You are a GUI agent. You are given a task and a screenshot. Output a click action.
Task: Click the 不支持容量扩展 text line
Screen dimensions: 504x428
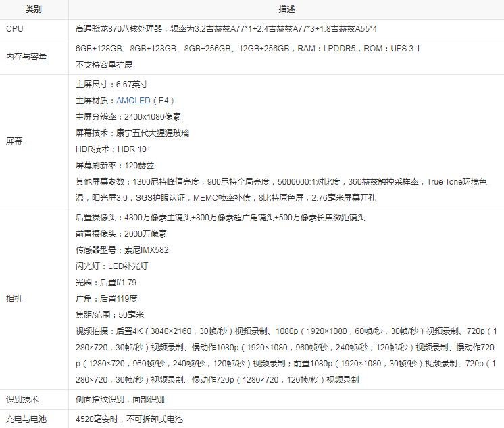click(x=104, y=65)
